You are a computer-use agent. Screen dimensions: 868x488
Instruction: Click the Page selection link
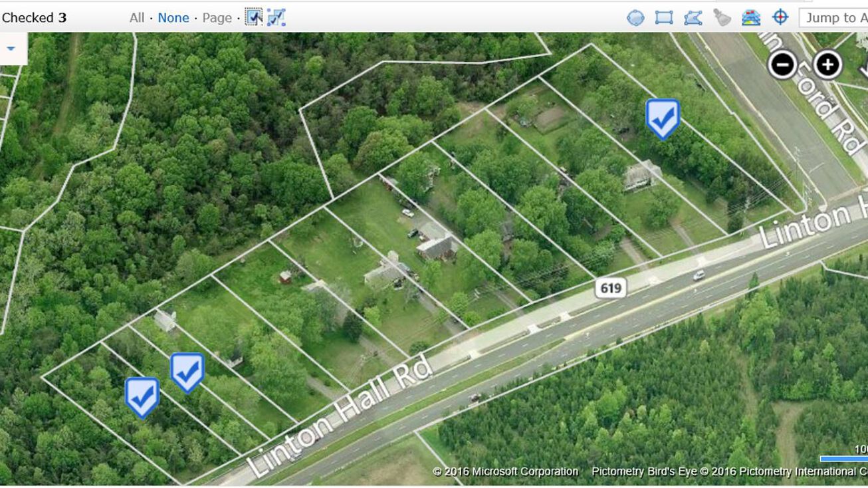pyautogui.click(x=217, y=18)
